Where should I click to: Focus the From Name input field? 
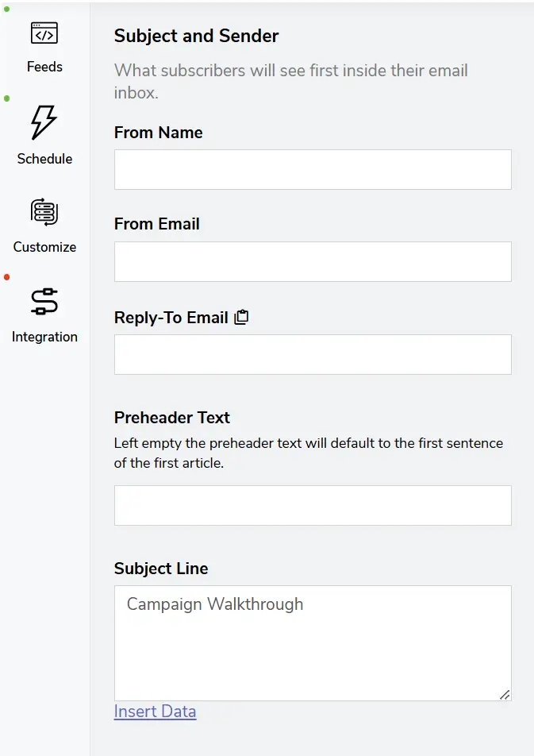313,169
